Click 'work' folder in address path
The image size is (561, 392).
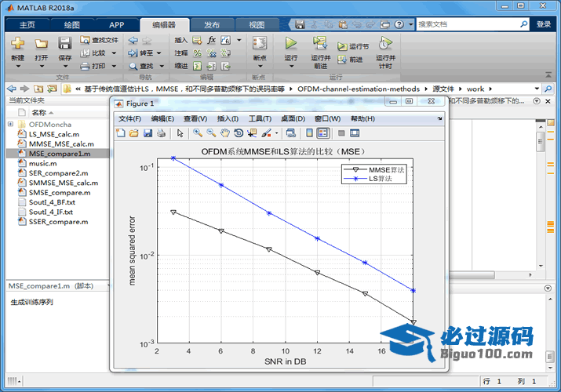point(475,89)
